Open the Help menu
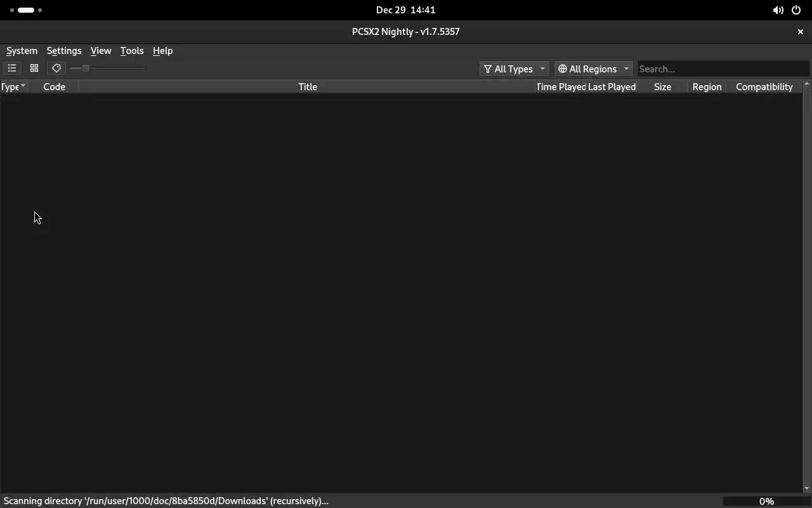812x508 pixels. pos(162,51)
